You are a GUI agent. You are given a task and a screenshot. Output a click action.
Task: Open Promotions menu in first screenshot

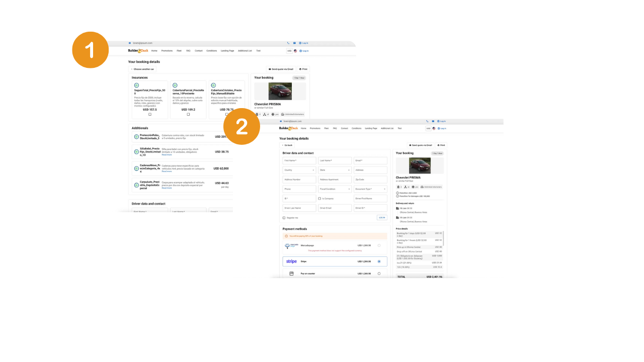[x=167, y=51]
